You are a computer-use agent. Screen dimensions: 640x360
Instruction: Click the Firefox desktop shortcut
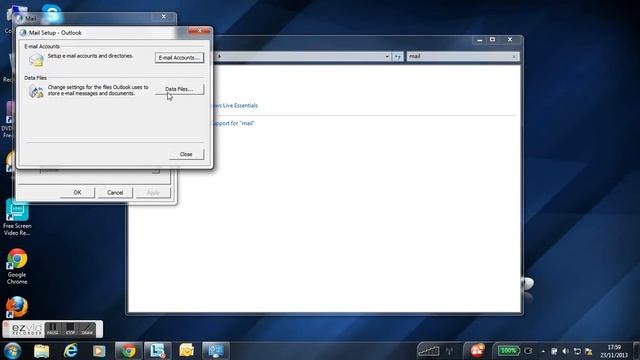click(17, 307)
